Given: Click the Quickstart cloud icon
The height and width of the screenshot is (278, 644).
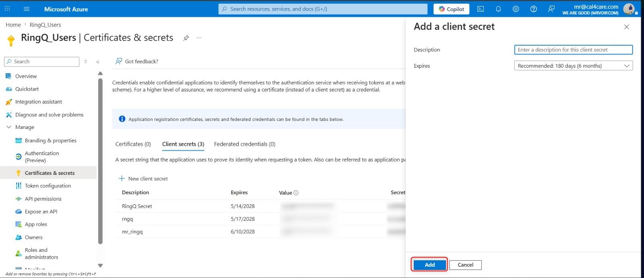Looking at the screenshot, I should pos(8,89).
